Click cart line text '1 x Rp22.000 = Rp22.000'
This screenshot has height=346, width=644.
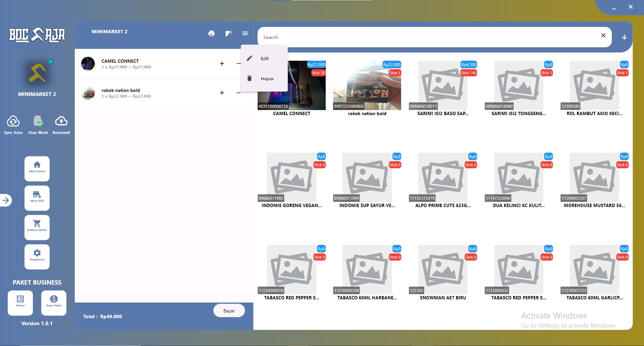click(x=126, y=96)
